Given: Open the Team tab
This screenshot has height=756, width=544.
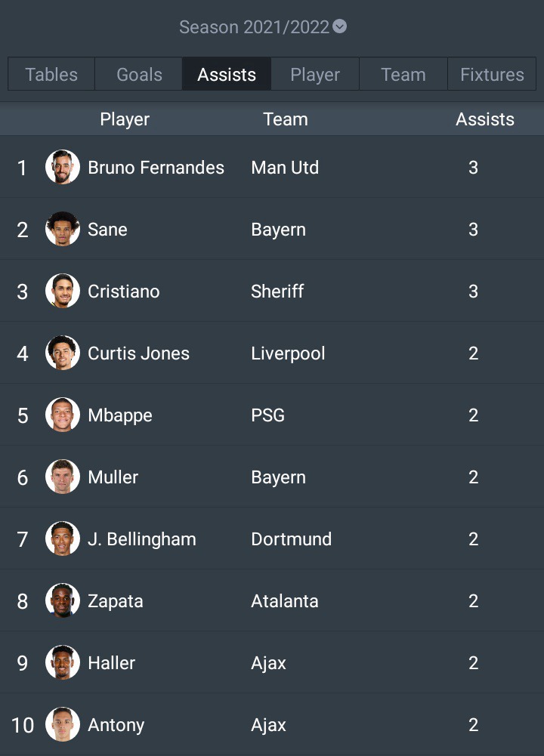Looking at the screenshot, I should click(x=403, y=74).
